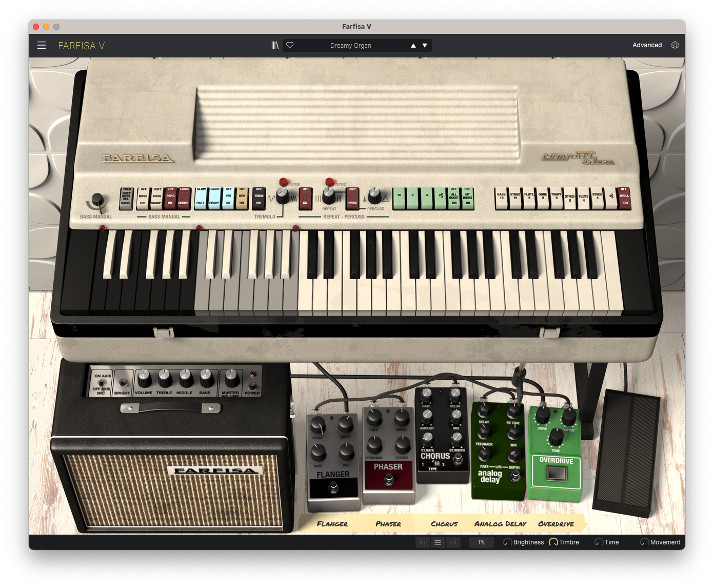Click the redo arrow in the bottom bar
The width and height of the screenshot is (714, 588).
point(453,542)
